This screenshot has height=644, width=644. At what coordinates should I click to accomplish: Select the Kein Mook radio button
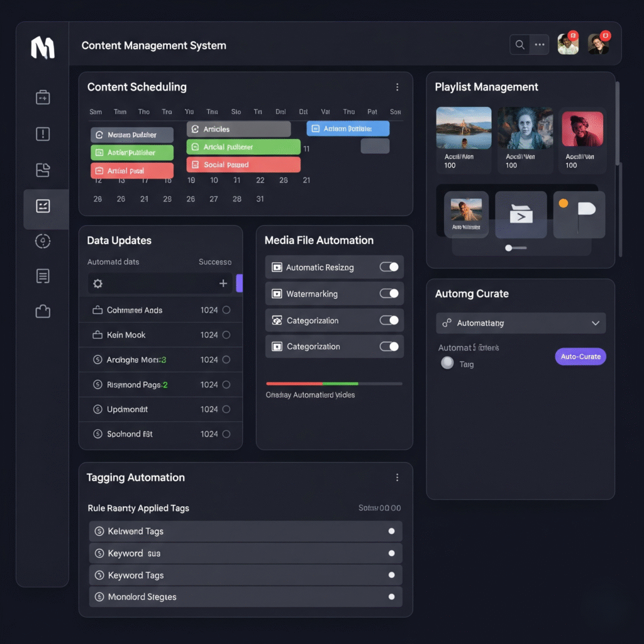pyautogui.click(x=226, y=335)
